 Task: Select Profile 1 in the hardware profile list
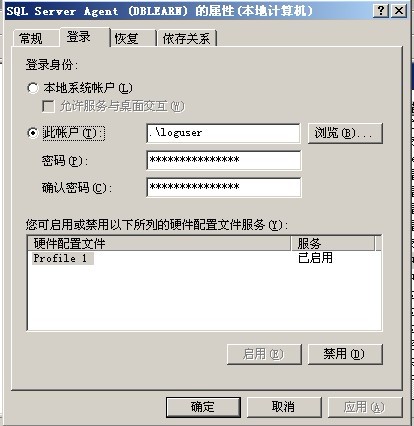click(x=61, y=258)
